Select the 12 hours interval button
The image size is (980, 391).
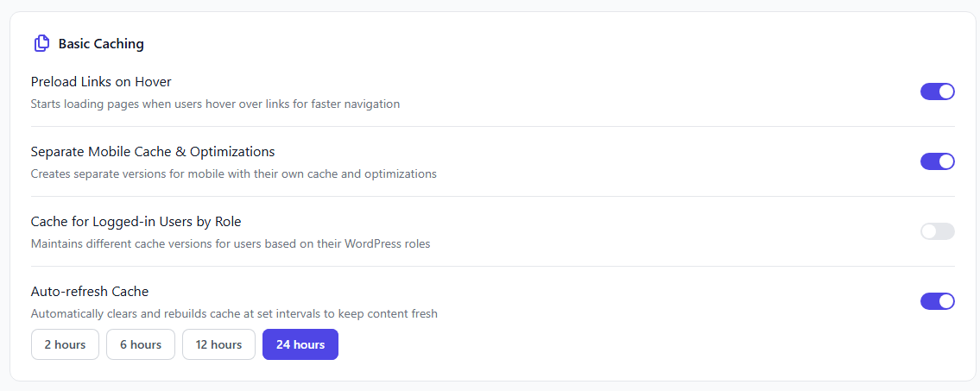218,344
